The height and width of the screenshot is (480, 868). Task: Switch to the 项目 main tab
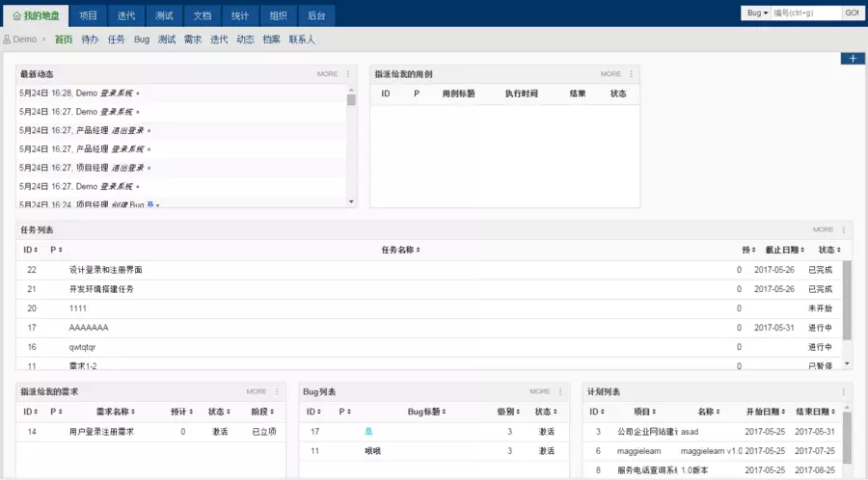click(89, 15)
